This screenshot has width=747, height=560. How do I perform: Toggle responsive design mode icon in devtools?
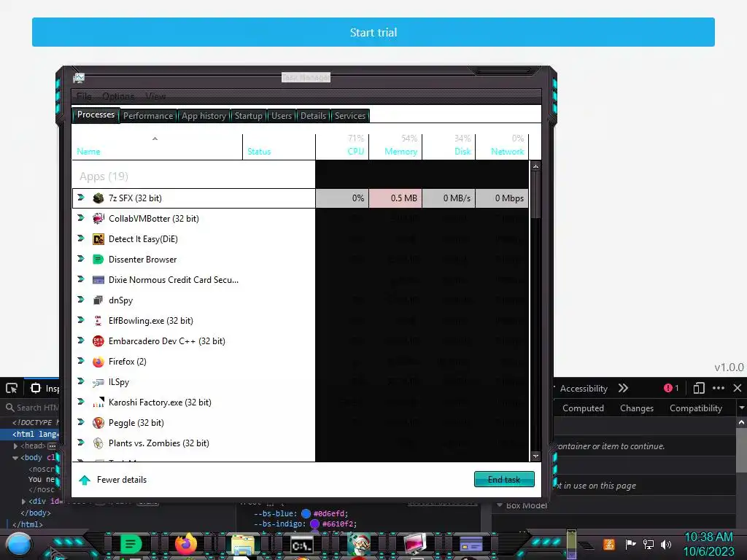tap(698, 388)
